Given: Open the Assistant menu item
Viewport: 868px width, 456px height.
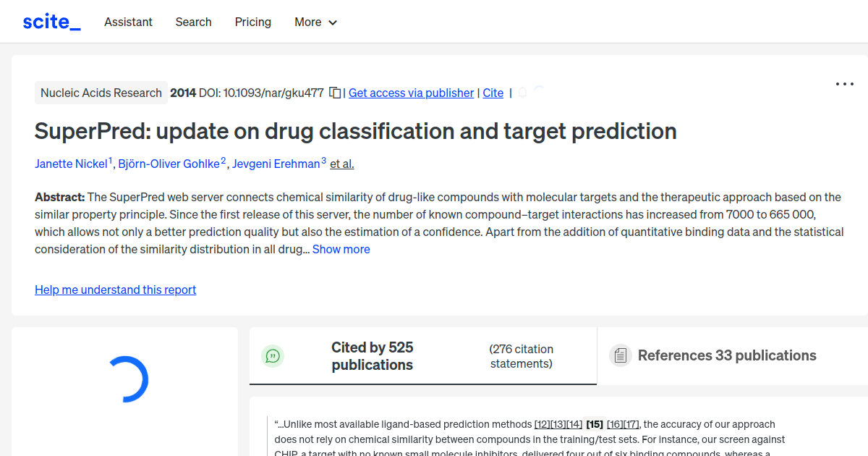Looking at the screenshot, I should [128, 22].
